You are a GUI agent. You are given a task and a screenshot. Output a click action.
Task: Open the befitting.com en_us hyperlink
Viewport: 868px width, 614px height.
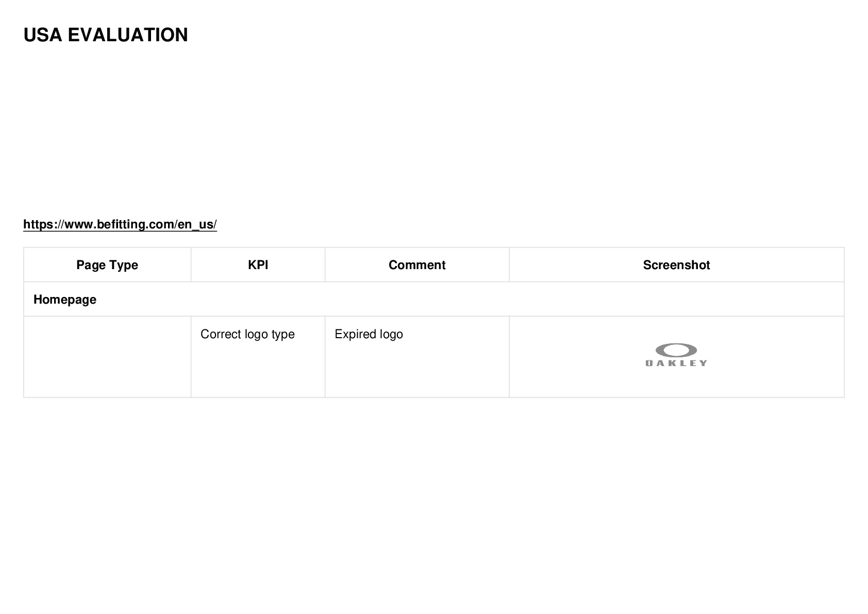(x=120, y=224)
